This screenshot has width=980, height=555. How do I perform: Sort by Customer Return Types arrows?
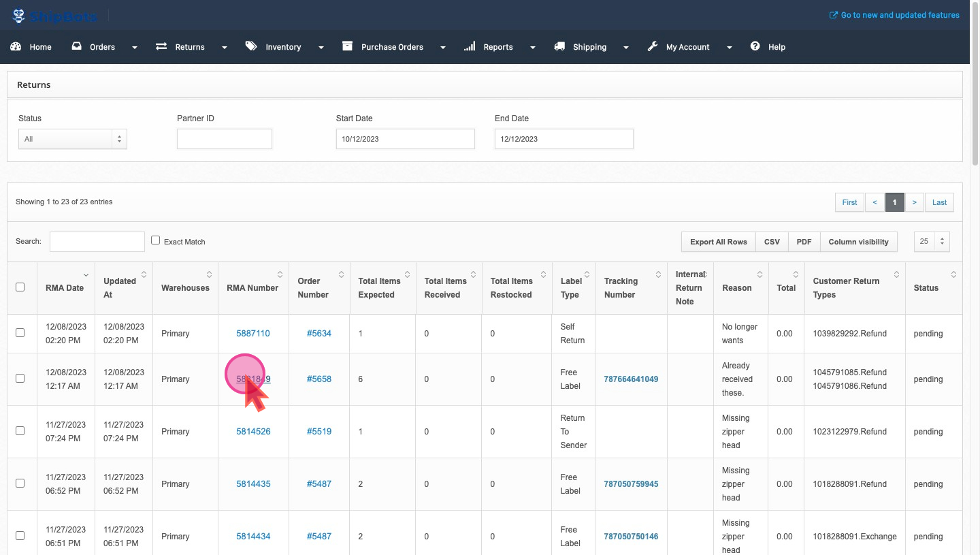point(897,274)
